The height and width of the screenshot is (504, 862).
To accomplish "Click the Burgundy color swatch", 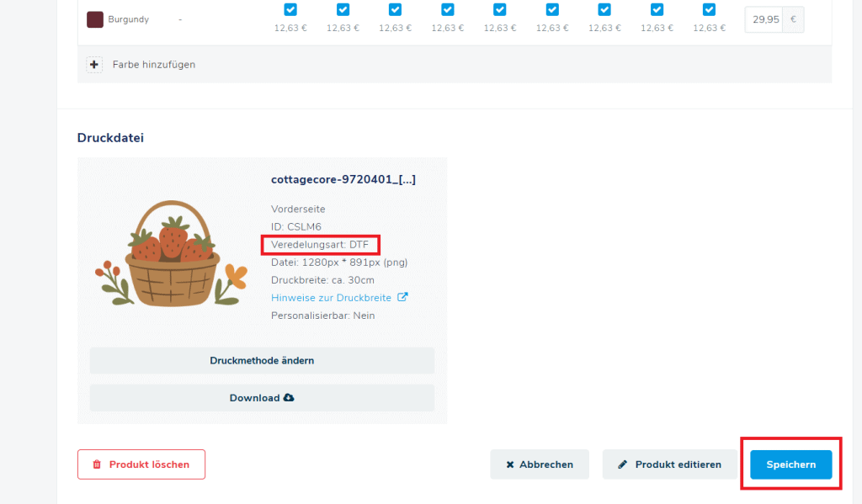I will (95, 19).
